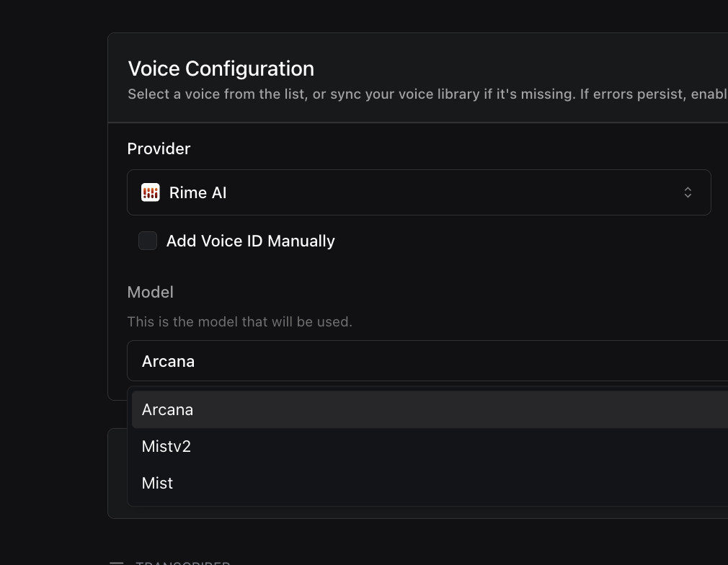The image size is (728, 565).
Task: Click the empty dark margin left of the panel
Action: 52,288
